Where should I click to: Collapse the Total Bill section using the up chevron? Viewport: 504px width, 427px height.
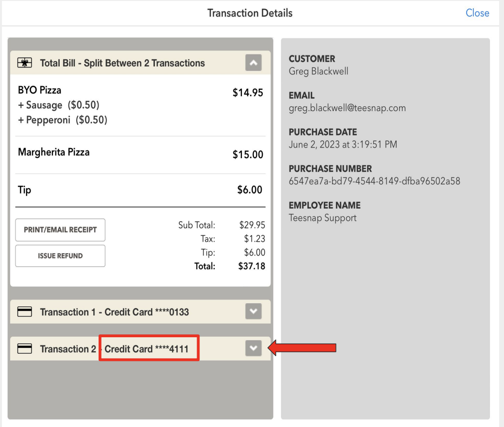[x=253, y=63]
